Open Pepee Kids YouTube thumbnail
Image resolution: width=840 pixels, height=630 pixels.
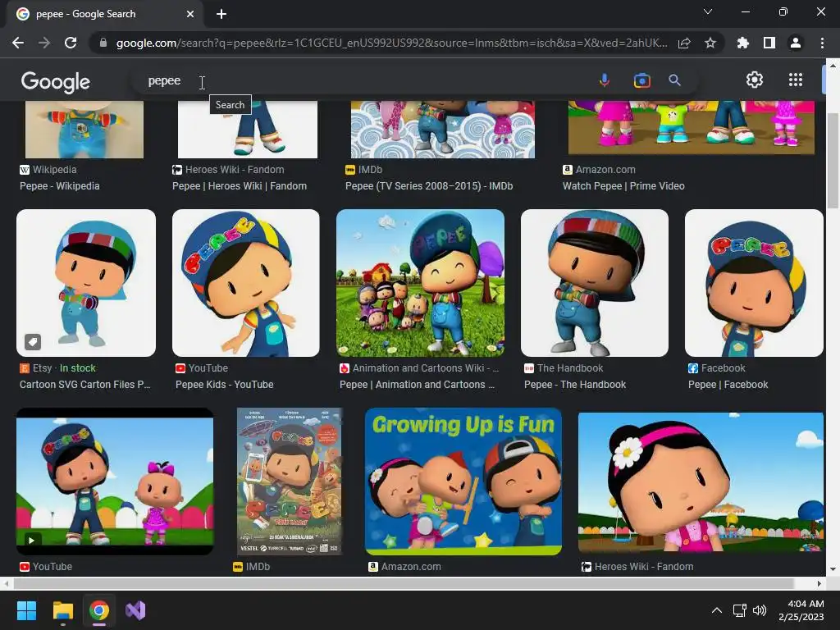click(x=246, y=283)
